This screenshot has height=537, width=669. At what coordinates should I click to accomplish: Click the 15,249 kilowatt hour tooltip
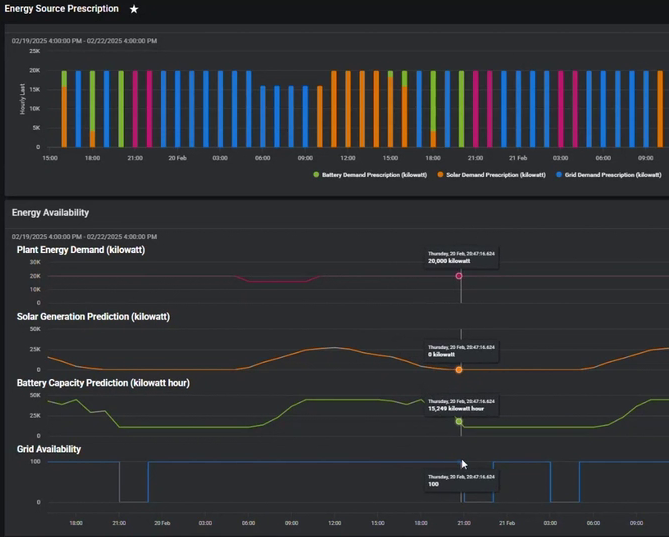(460, 405)
